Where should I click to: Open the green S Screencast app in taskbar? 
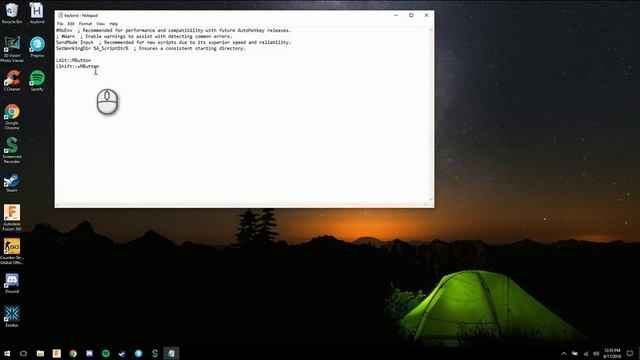(155, 353)
